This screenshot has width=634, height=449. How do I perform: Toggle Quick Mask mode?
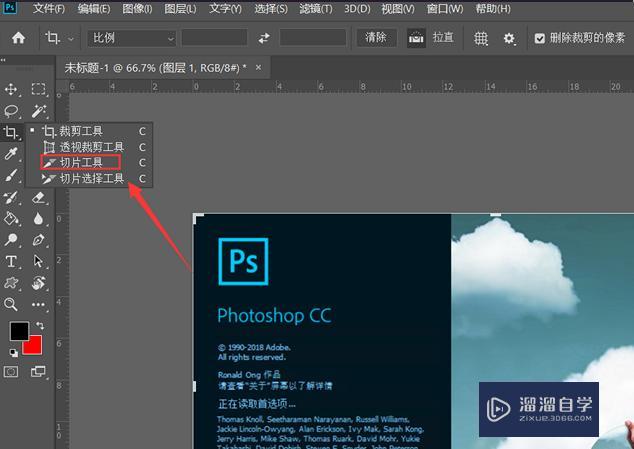pyautogui.click(x=11, y=371)
